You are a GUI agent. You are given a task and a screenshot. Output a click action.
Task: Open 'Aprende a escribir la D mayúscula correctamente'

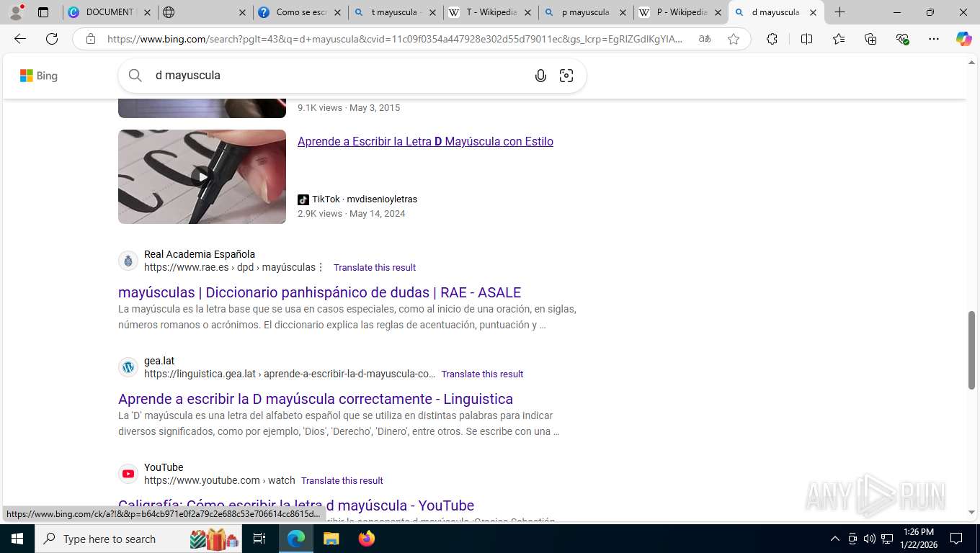point(316,399)
